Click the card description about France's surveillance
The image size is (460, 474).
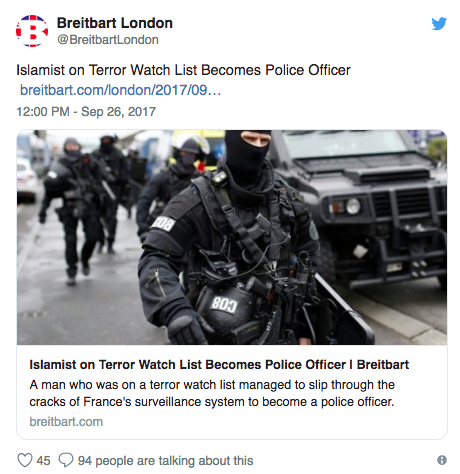point(212,393)
